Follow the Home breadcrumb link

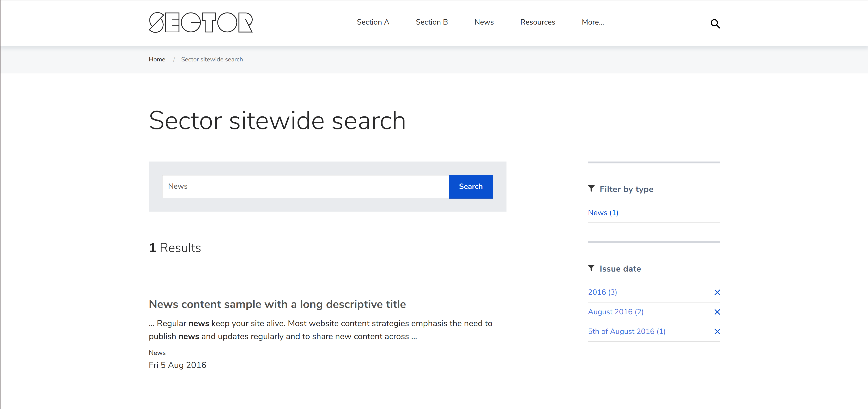(157, 59)
